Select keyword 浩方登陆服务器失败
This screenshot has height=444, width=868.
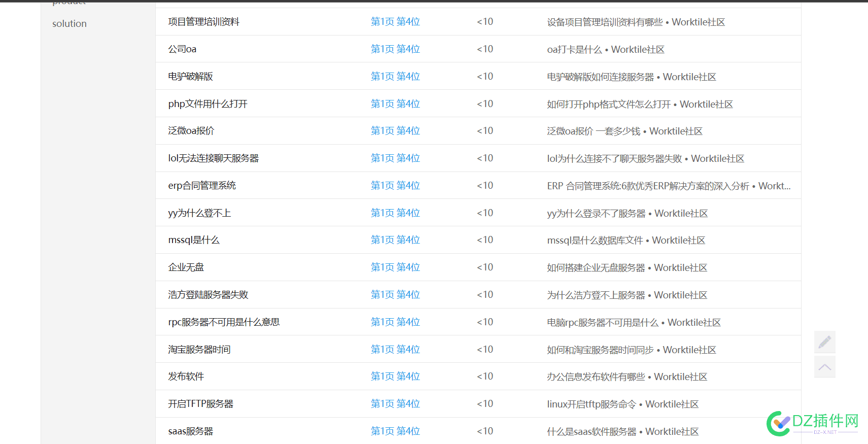(209, 295)
